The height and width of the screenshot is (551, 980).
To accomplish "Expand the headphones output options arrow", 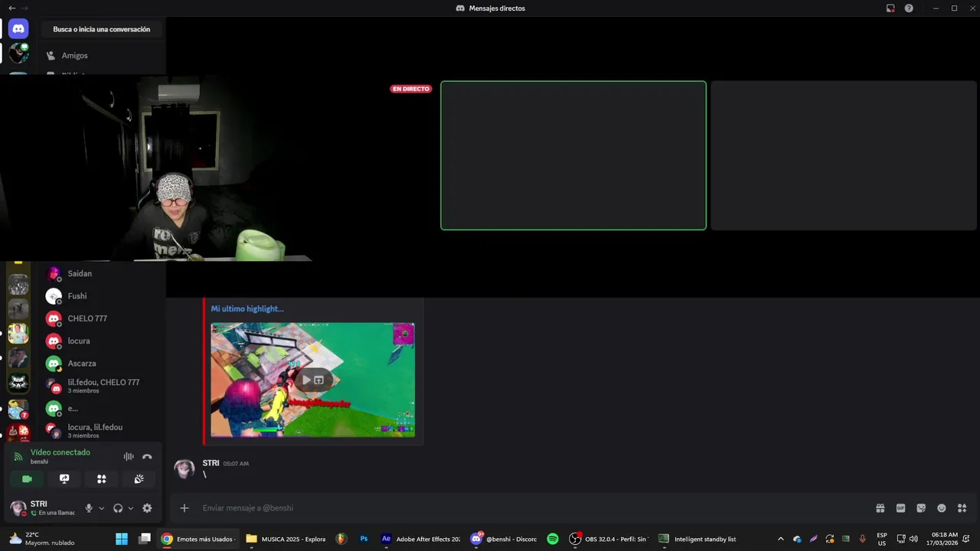I will (x=130, y=508).
